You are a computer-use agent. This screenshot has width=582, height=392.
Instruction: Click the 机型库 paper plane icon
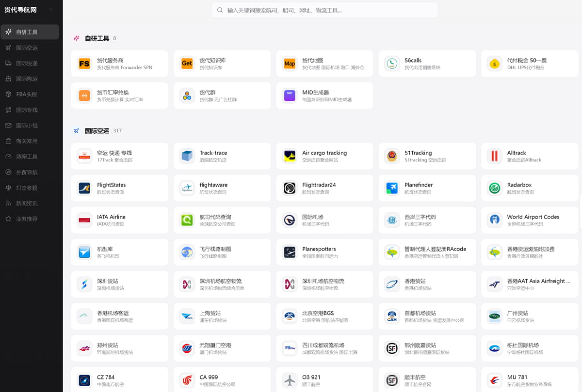pos(84,252)
